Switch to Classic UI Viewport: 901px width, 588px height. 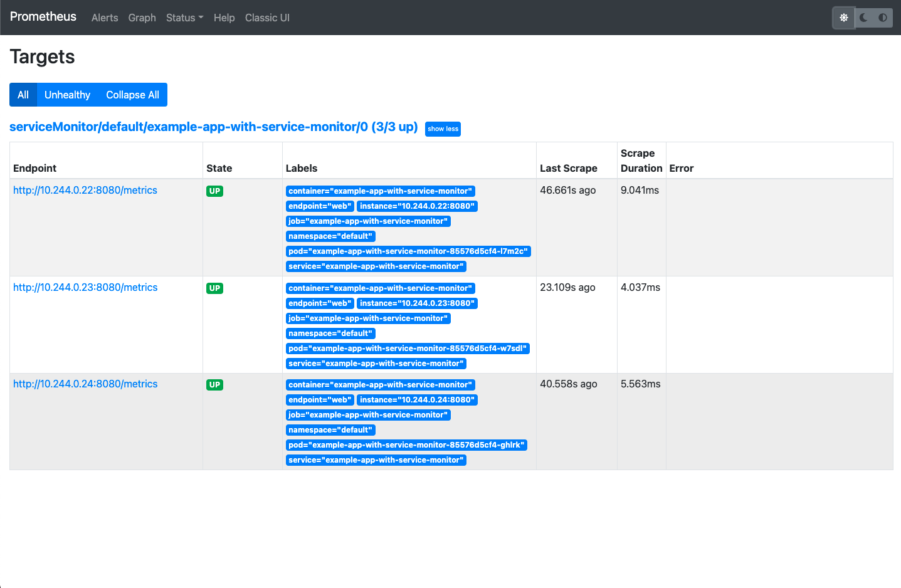pyautogui.click(x=267, y=18)
